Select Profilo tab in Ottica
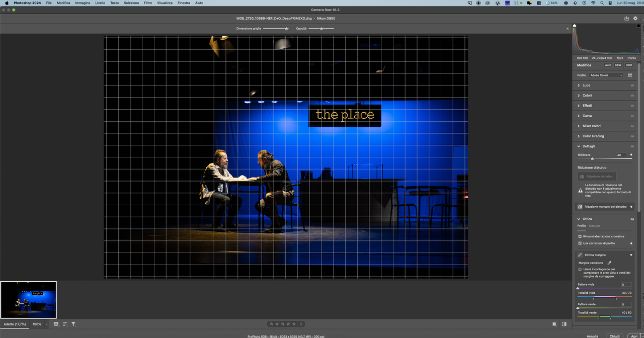Screen dimensions: 644x338 [x=582, y=226]
